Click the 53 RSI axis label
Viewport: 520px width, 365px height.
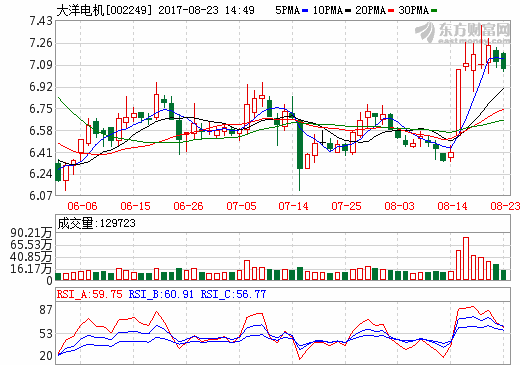[46, 334]
